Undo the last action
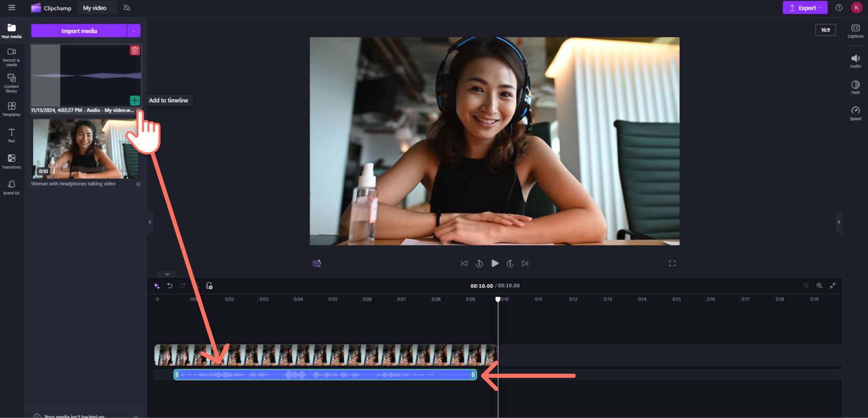The height and width of the screenshot is (418, 868). coord(170,286)
